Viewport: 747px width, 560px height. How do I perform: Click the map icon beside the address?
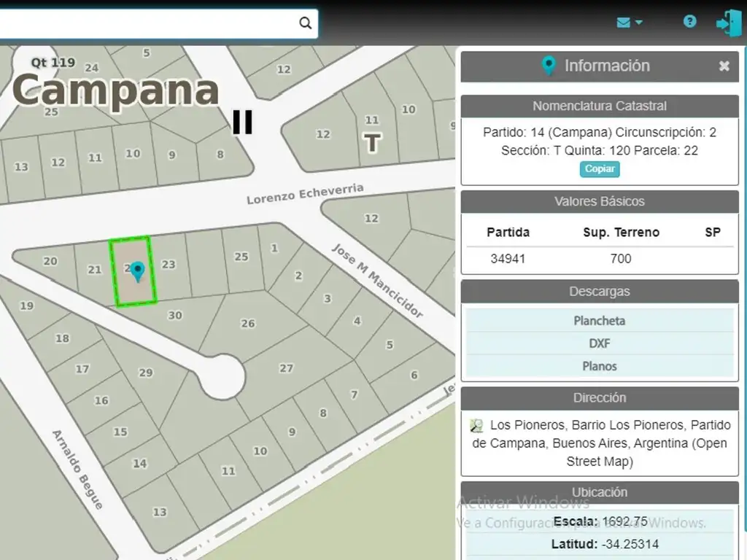[x=477, y=426]
